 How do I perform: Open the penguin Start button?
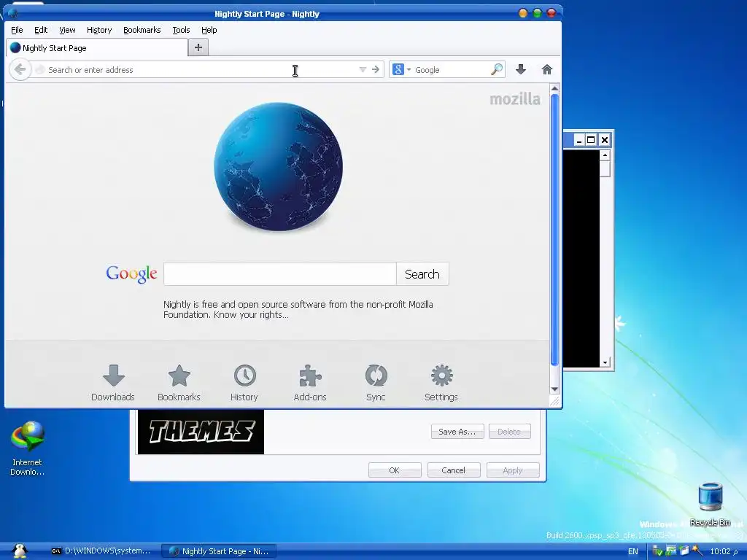(20, 551)
